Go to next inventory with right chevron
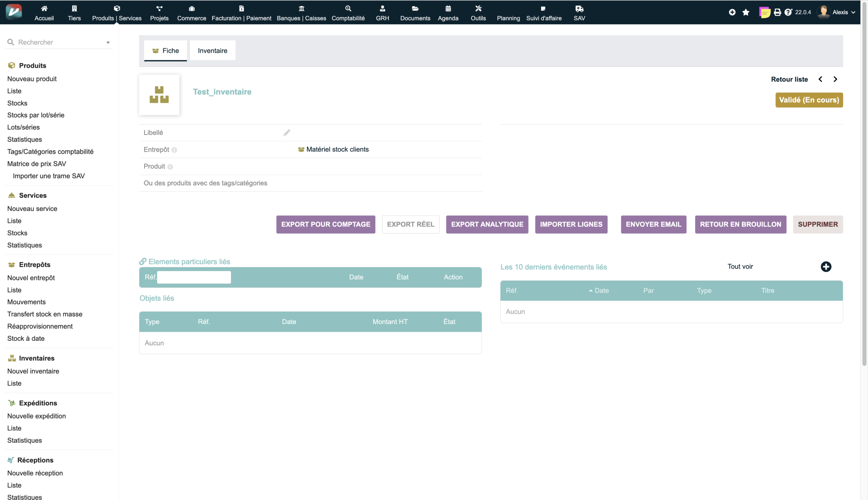Viewport: 868px width, 500px height. pyautogui.click(x=835, y=79)
